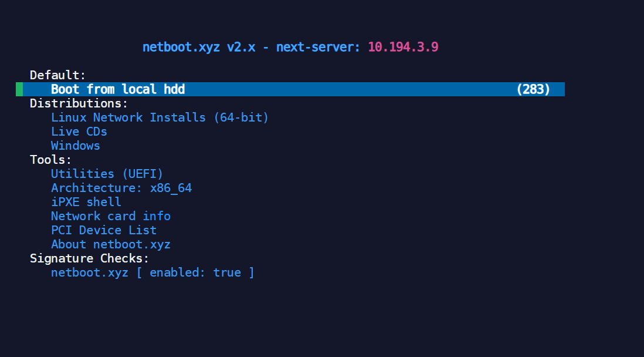Click the green selection marker bar

point(19,89)
